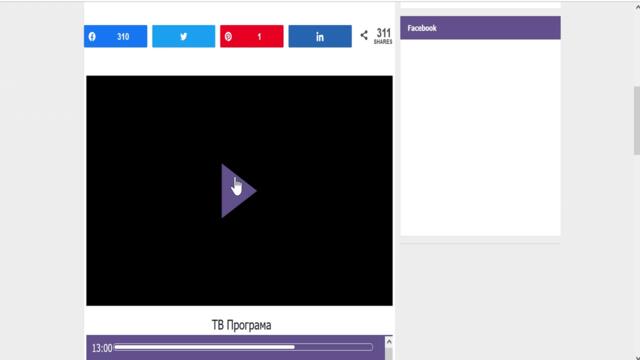Click the share icon beside 311 shares

click(x=364, y=35)
